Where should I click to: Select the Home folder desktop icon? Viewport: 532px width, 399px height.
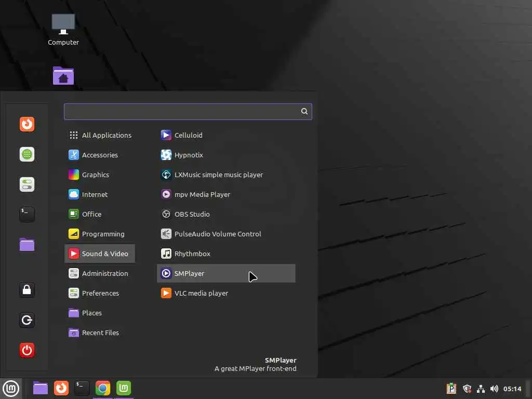coord(63,76)
